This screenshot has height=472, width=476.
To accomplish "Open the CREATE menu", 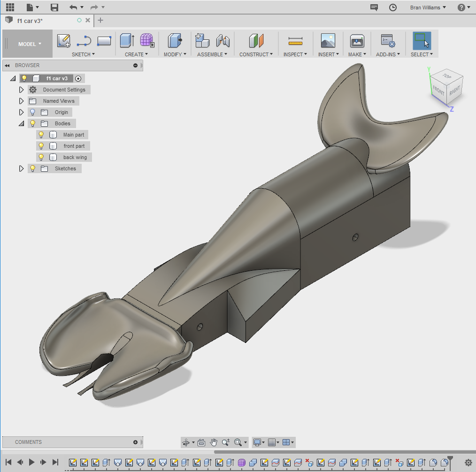I will point(136,54).
